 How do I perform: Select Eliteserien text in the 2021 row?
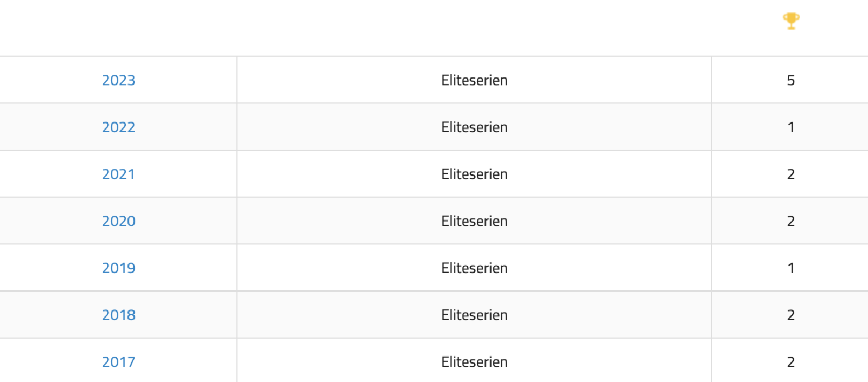(x=474, y=174)
